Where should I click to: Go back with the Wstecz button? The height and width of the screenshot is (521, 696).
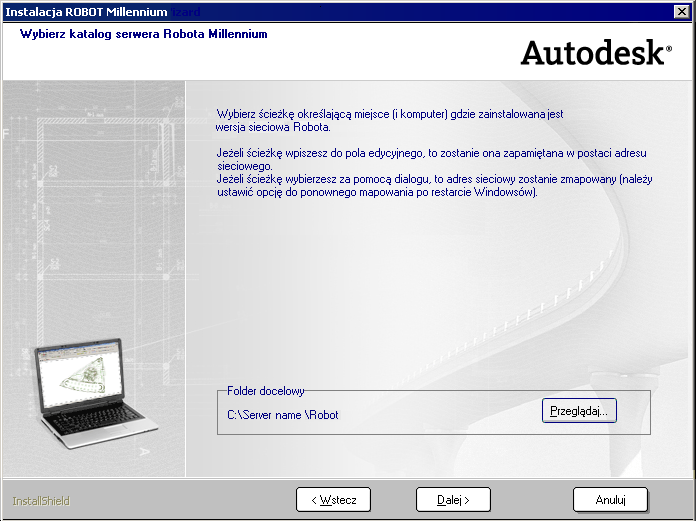click(333, 500)
